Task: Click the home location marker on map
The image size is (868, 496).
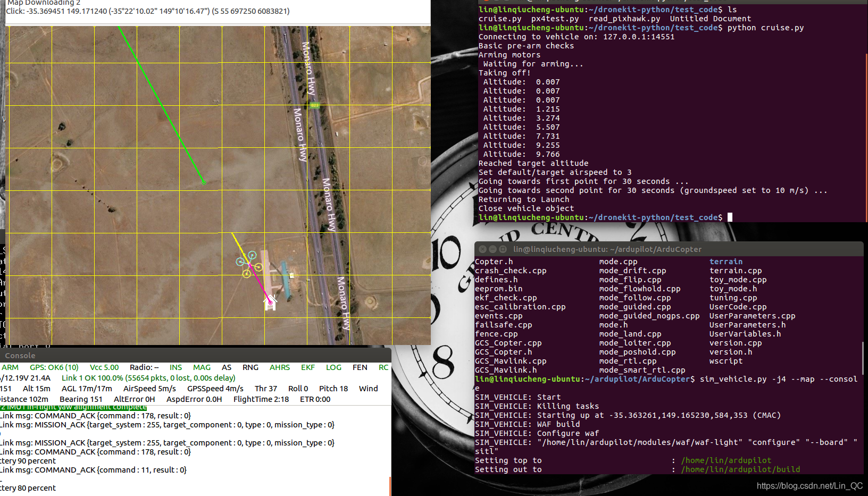Action: (x=270, y=303)
